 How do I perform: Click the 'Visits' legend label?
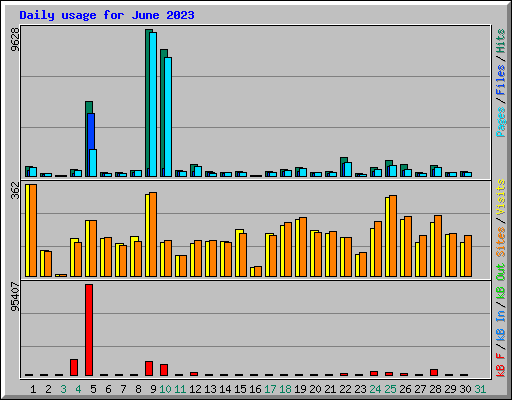(x=500, y=197)
